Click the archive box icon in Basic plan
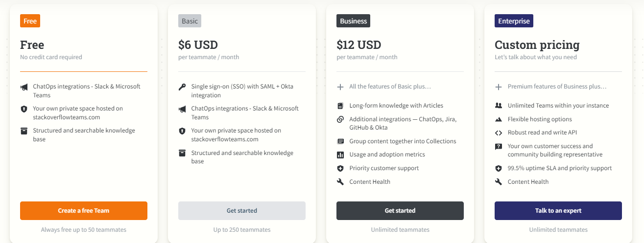Viewport: 644px width, 243px height. click(x=182, y=153)
